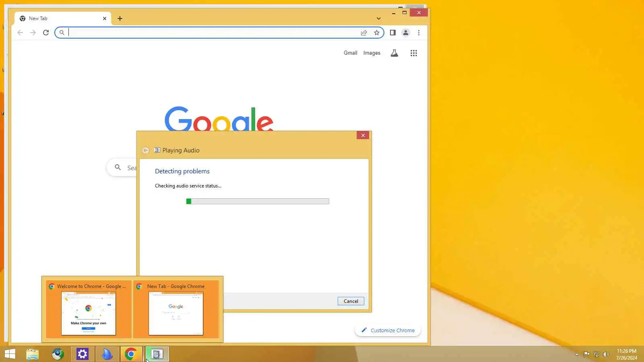
Task: Click Google search magnifier icon
Action: pos(118,167)
